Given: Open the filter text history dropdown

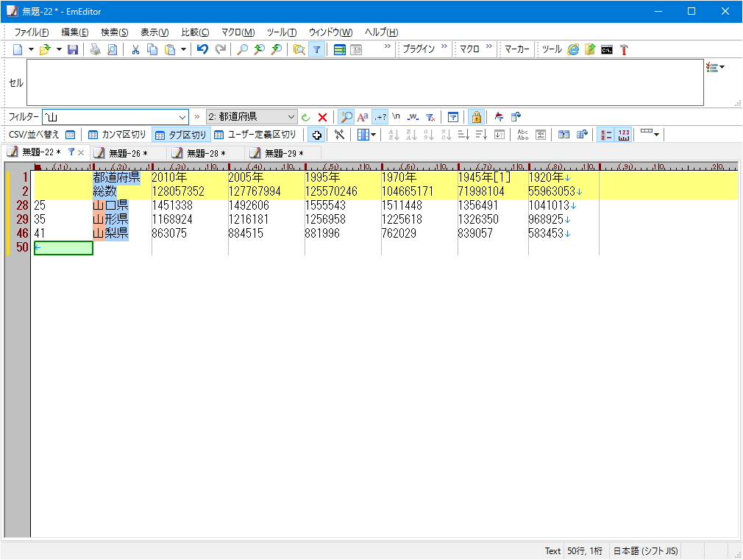Looking at the screenshot, I should coord(182,117).
